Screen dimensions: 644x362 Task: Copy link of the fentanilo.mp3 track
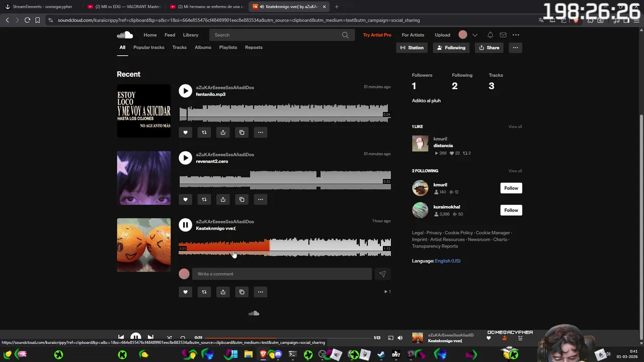242,132
